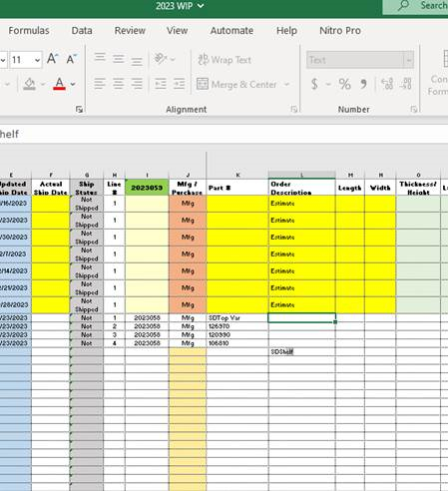Open the Help tab
The image size is (448, 491).
[286, 31]
